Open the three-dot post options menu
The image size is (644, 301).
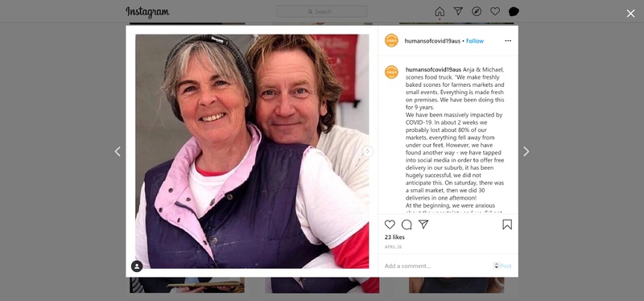pos(508,41)
